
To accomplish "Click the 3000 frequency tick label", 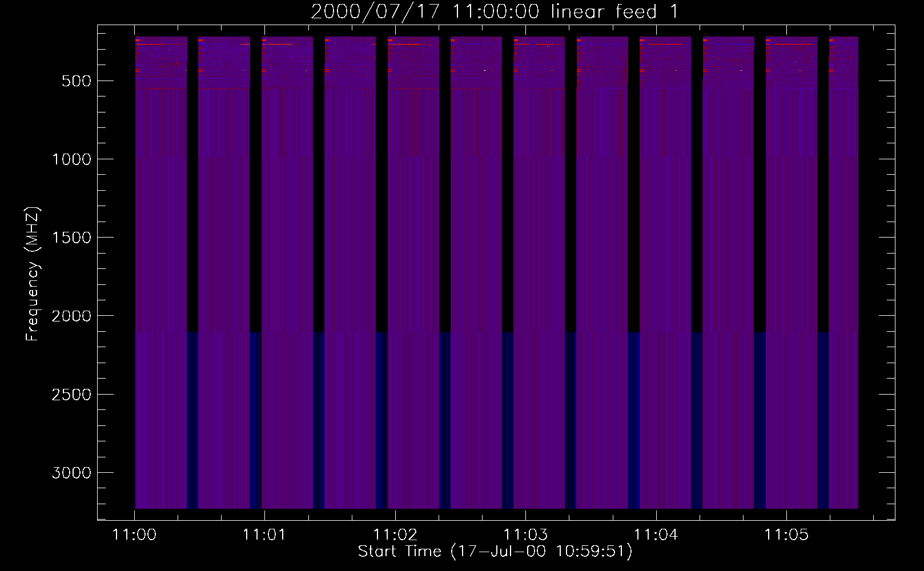I will tap(71, 473).
